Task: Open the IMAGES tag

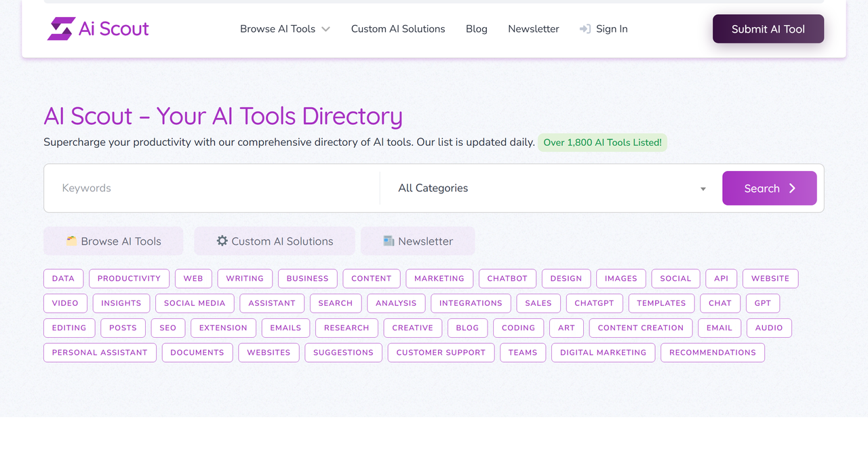Action: click(x=621, y=278)
